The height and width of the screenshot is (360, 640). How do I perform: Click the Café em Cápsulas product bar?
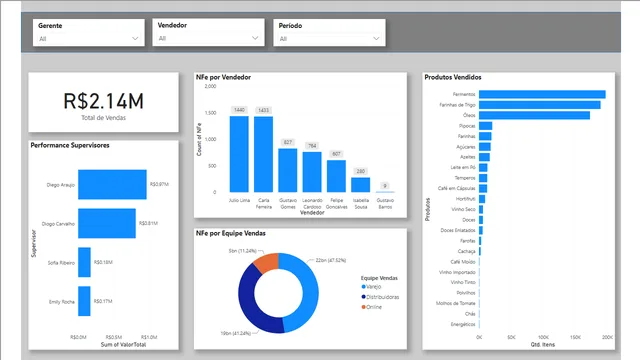[483, 189]
